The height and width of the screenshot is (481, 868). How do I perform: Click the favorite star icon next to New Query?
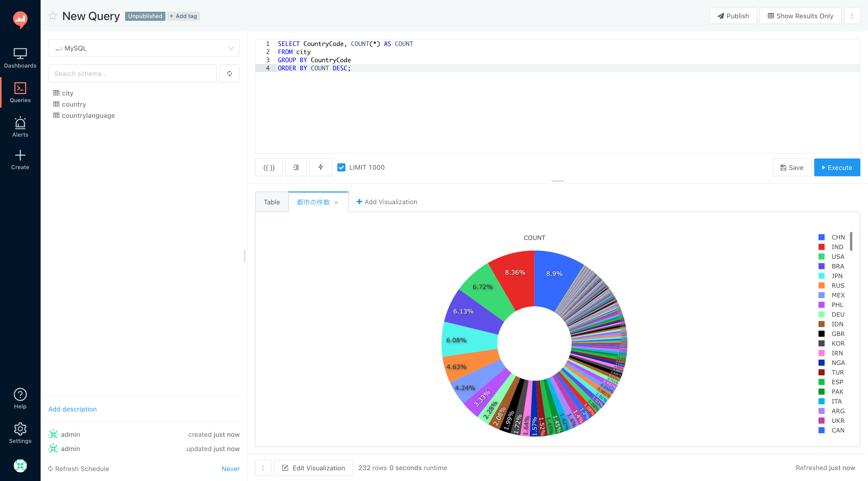pos(53,16)
